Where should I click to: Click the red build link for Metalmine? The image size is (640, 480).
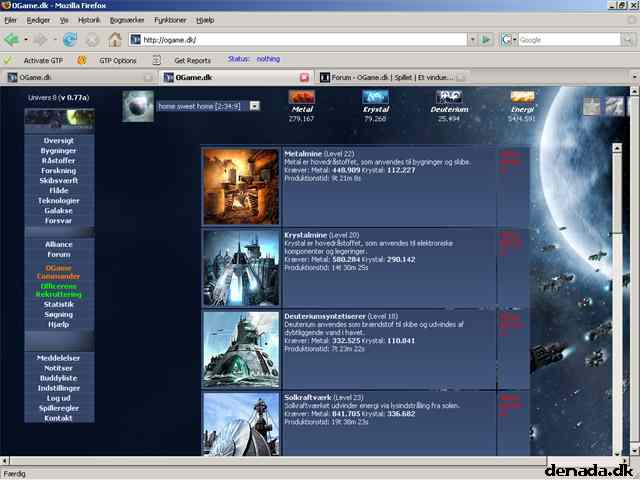point(511,162)
